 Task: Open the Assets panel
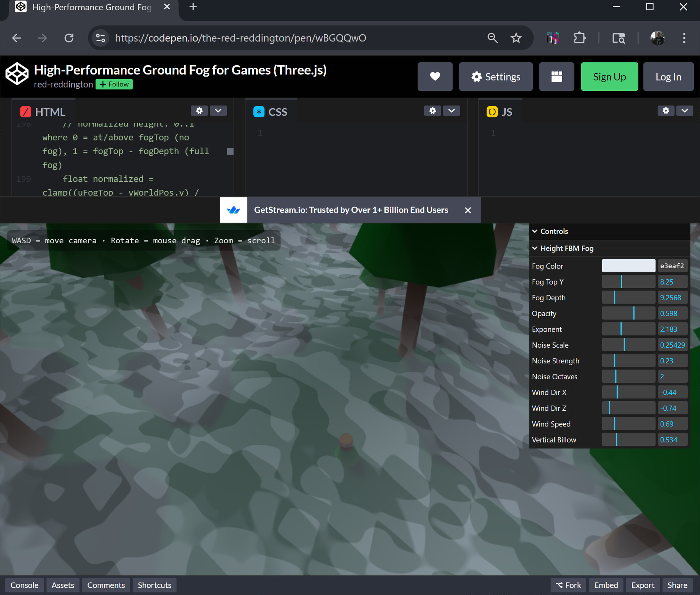point(63,585)
